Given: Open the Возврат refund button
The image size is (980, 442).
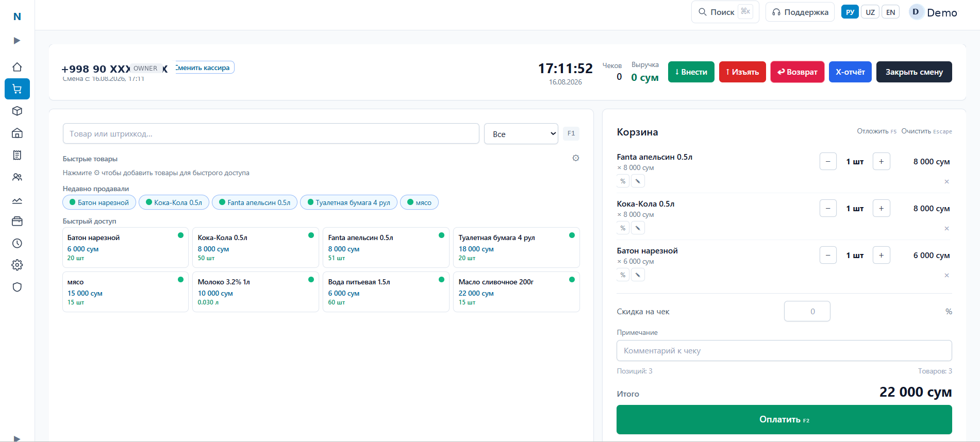Looking at the screenshot, I should point(798,72).
